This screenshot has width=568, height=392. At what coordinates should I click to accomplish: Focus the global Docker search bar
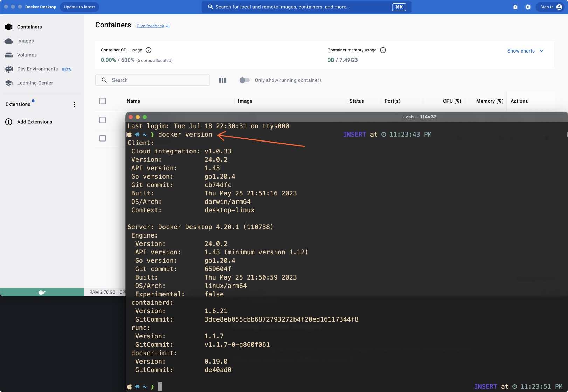coord(306,7)
